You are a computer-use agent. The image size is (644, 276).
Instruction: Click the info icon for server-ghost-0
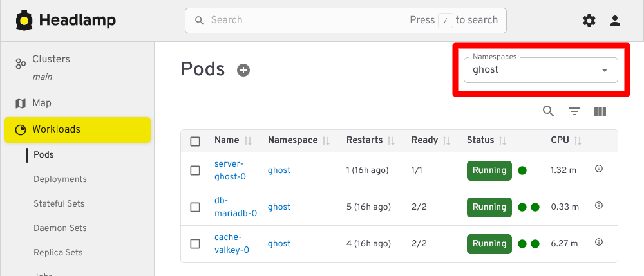[x=599, y=169]
